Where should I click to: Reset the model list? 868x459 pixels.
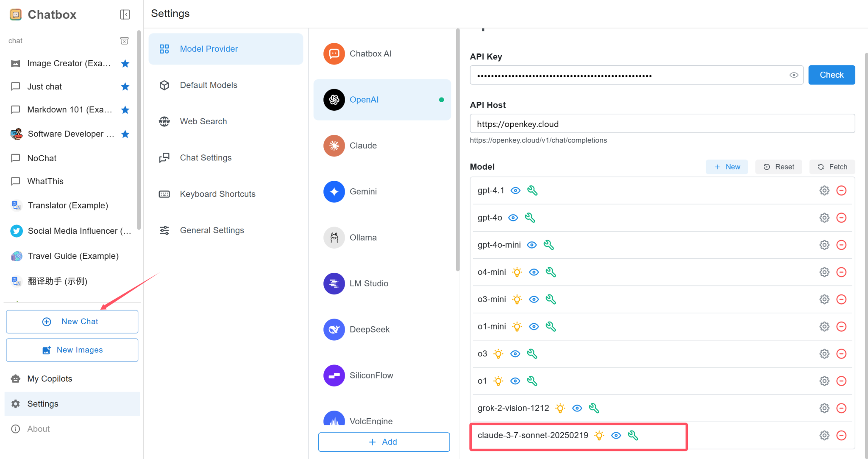pyautogui.click(x=779, y=167)
